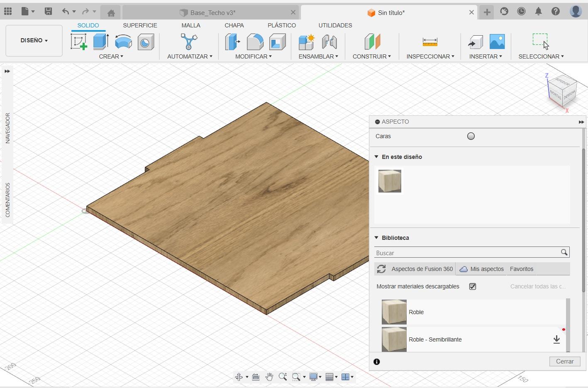Click the Save disk icon
The height and width of the screenshot is (388, 588).
[49, 12]
